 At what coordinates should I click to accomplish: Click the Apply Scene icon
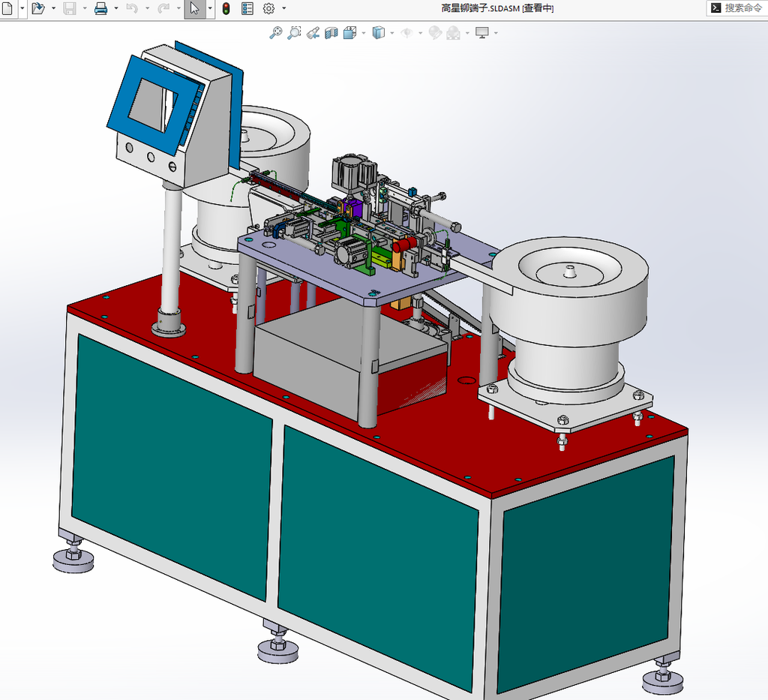pos(453,33)
